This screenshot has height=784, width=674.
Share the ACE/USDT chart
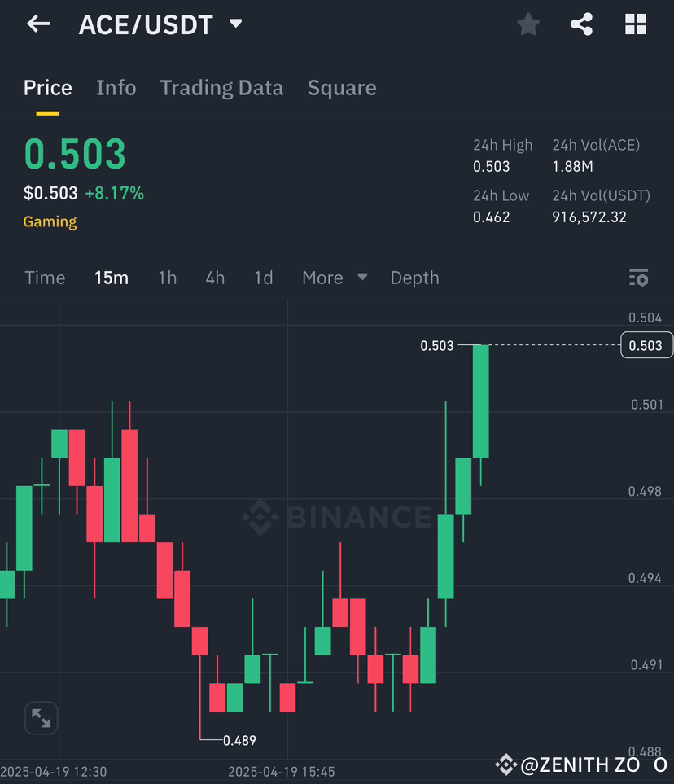click(581, 24)
